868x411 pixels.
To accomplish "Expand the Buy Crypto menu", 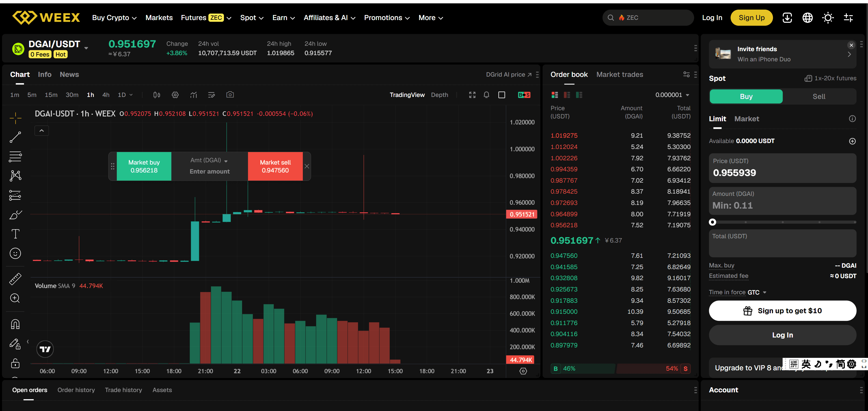I will (x=114, y=18).
